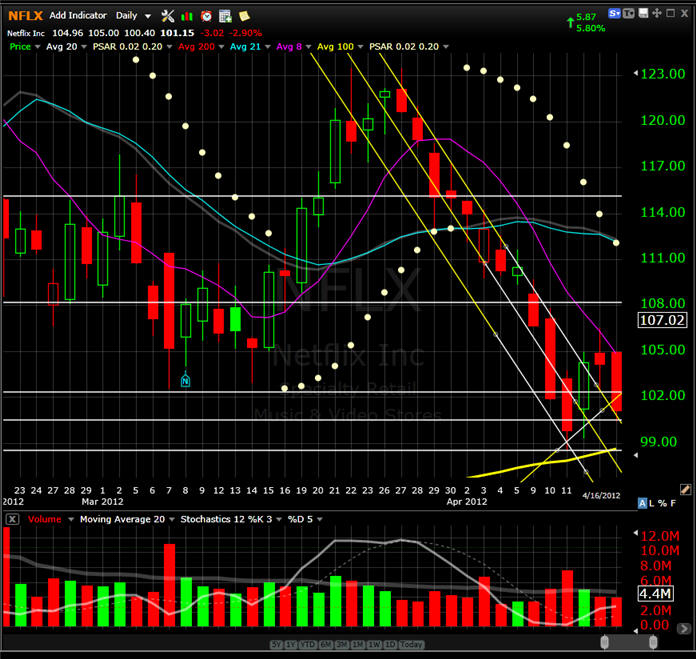The width and height of the screenshot is (696, 659).
Task: Click the 4/16/2012 date label
Action: tap(601, 495)
